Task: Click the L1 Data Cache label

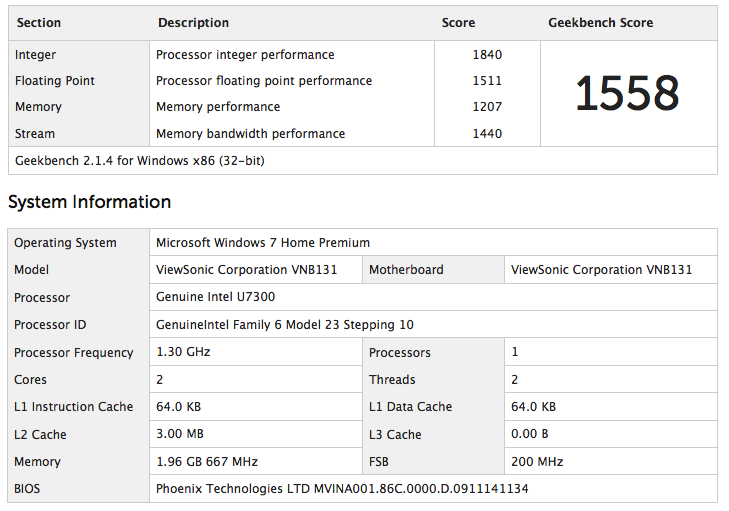Action: tap(410, 407)
